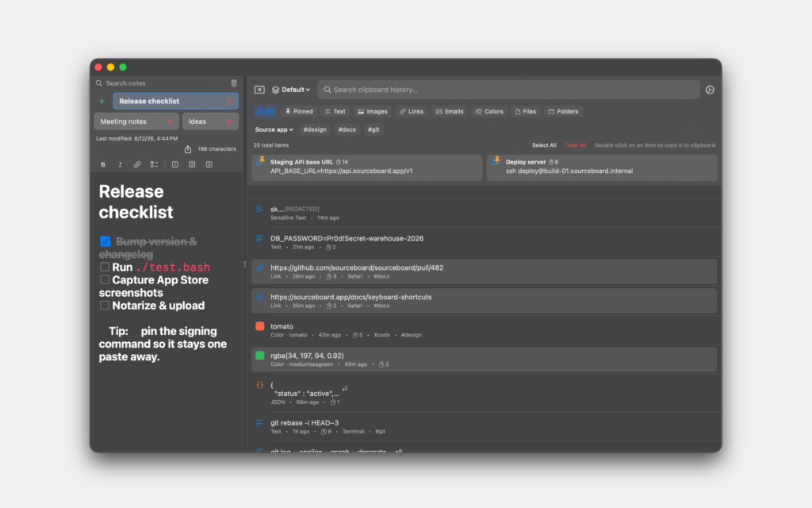Click the green rgba(34, 197, 94, 0.92) swatch
This screenshot has height=508, width=812.
tap(260, 356)
